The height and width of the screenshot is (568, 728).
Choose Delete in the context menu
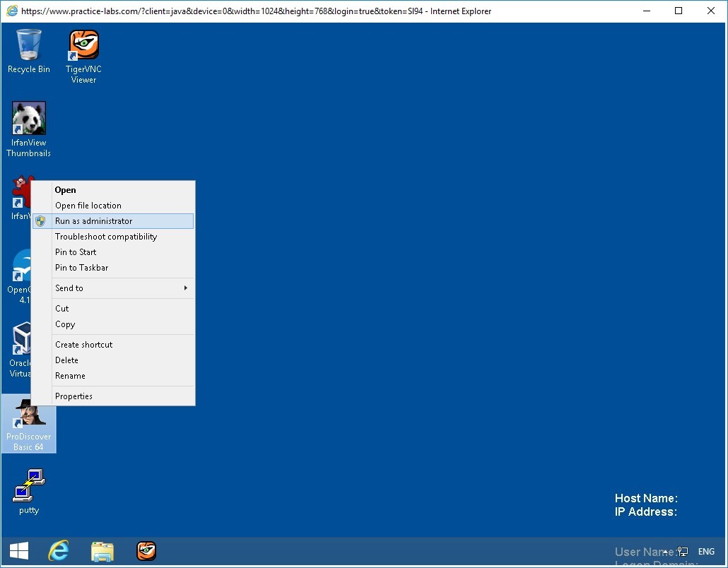(113, 360)
